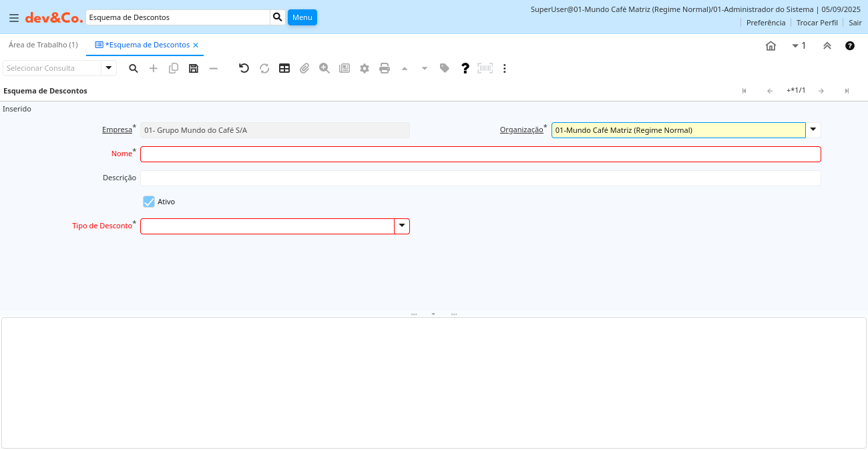Image resolution: width=868 pixels, height=450 pixels.
Task: Close the Esquema de Descontos tab
Action: [196, 45]
